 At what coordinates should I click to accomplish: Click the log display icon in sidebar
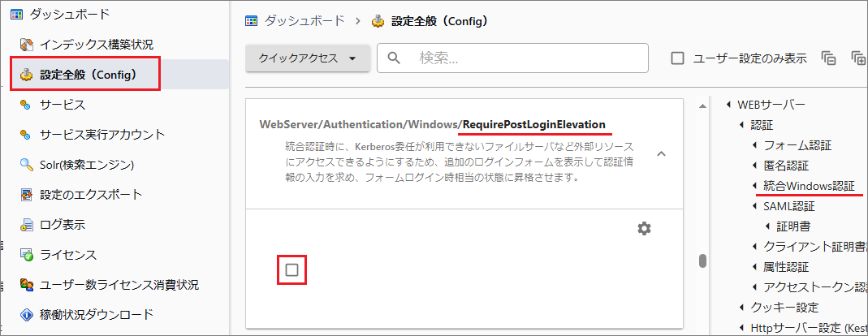25,225
